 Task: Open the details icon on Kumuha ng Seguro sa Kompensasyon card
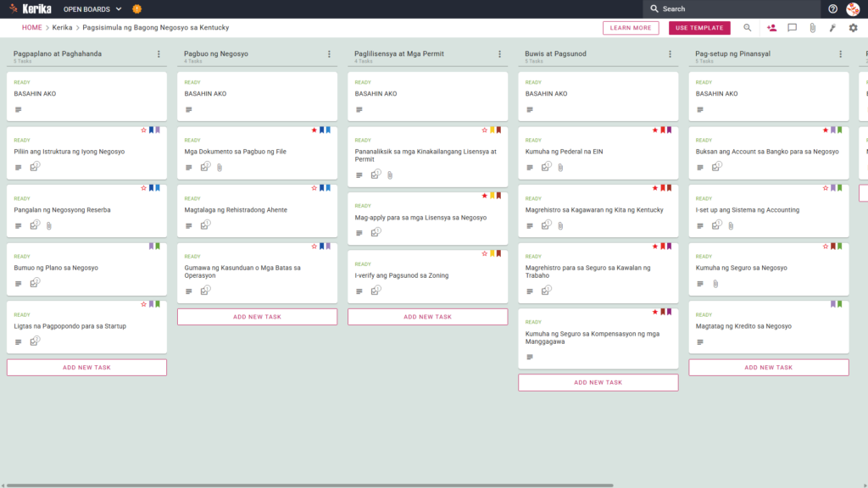(x=530, y=357)
